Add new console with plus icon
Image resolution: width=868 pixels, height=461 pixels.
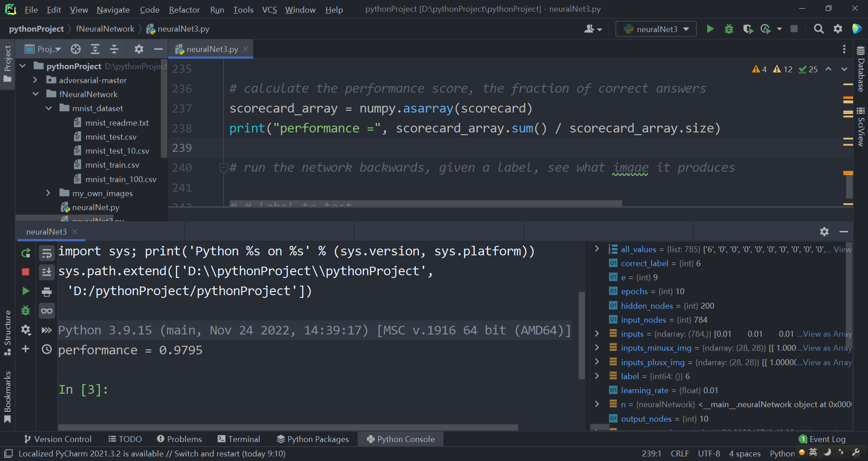(x=26, y=349)
